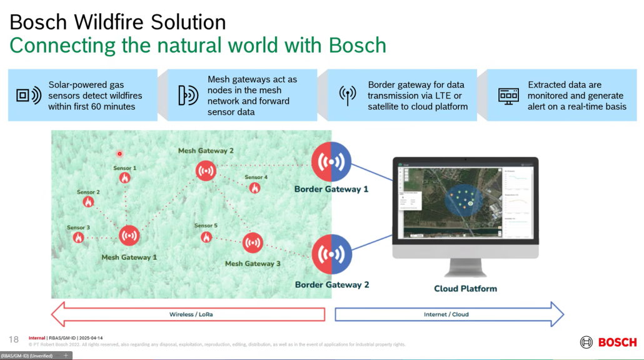
Task: Click the Cloud Platform monitor screen
Action: (465, 202)
